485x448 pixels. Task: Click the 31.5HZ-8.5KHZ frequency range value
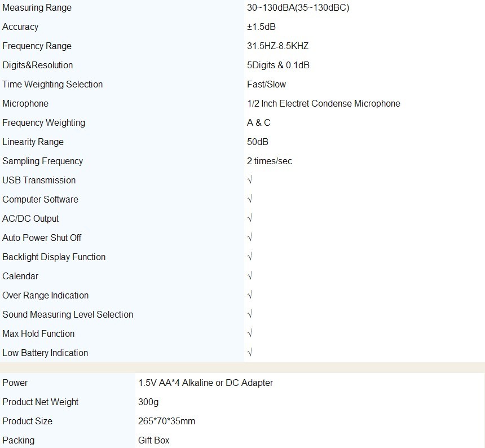pos(277,46)
